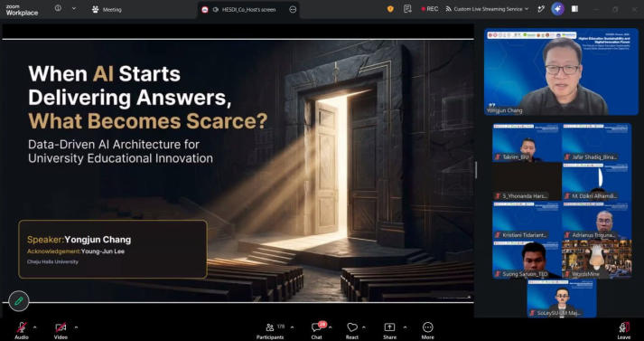Screen dimensions: 644x341
Task: Select Jafar Shadiq_Bina participant thumbnail
Action: point(597,142)
